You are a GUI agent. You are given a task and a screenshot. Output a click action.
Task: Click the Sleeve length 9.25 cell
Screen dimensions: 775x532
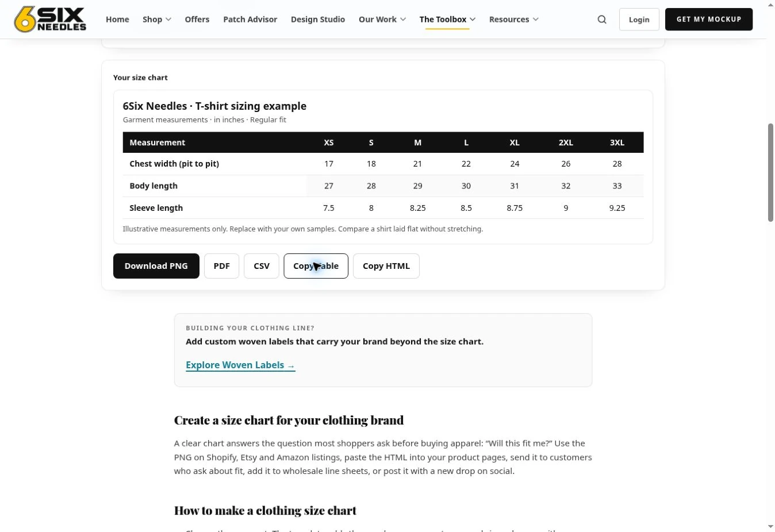click(617, 208)
